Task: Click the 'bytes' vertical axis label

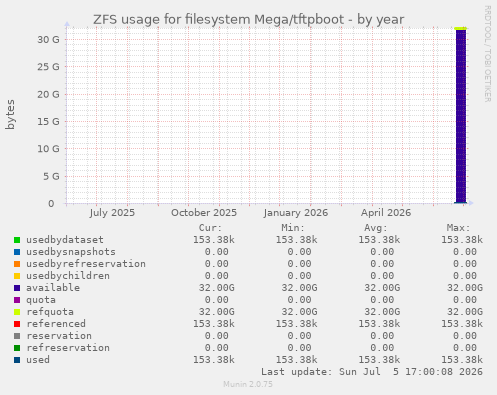Action: [10, 114]
